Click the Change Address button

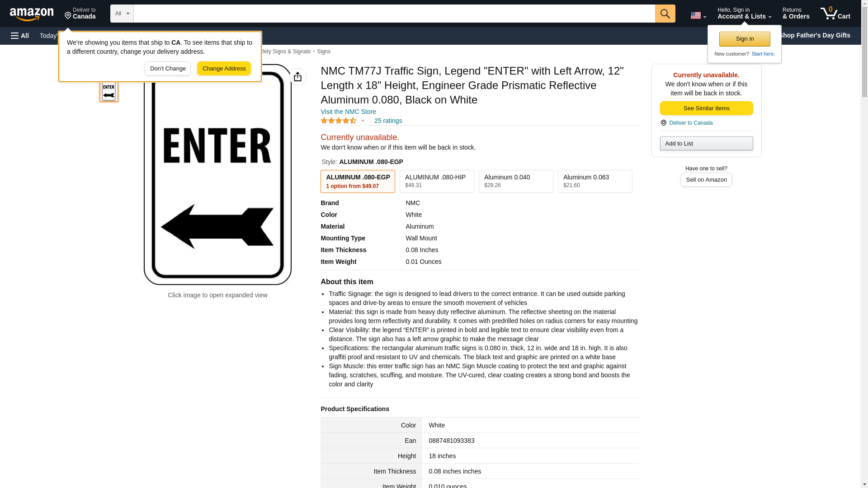point(224,69)
